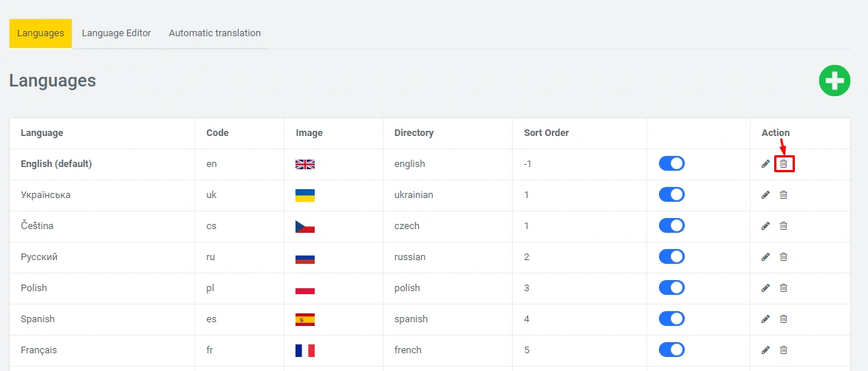
Task: Click the Czech flag image
Action: 305,226
